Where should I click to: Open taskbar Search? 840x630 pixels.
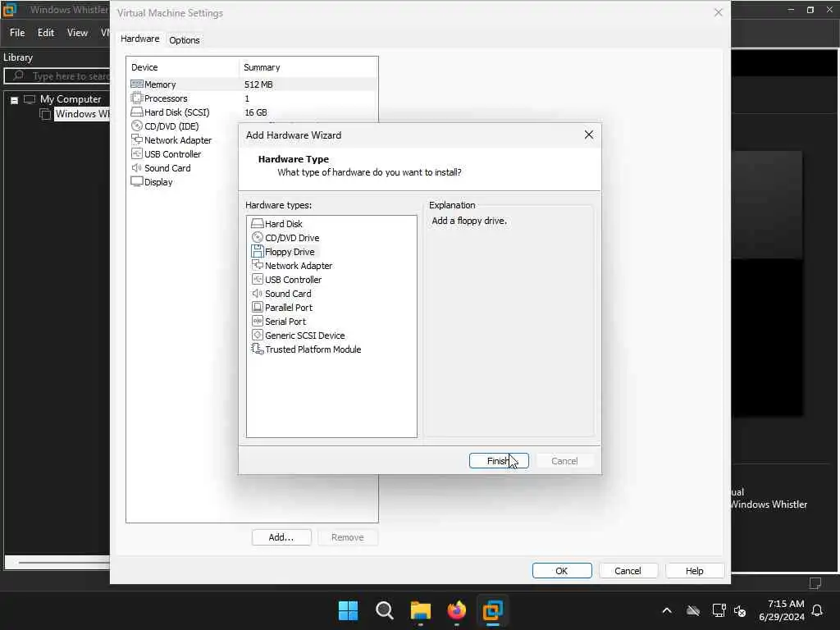tap(384, 610)
